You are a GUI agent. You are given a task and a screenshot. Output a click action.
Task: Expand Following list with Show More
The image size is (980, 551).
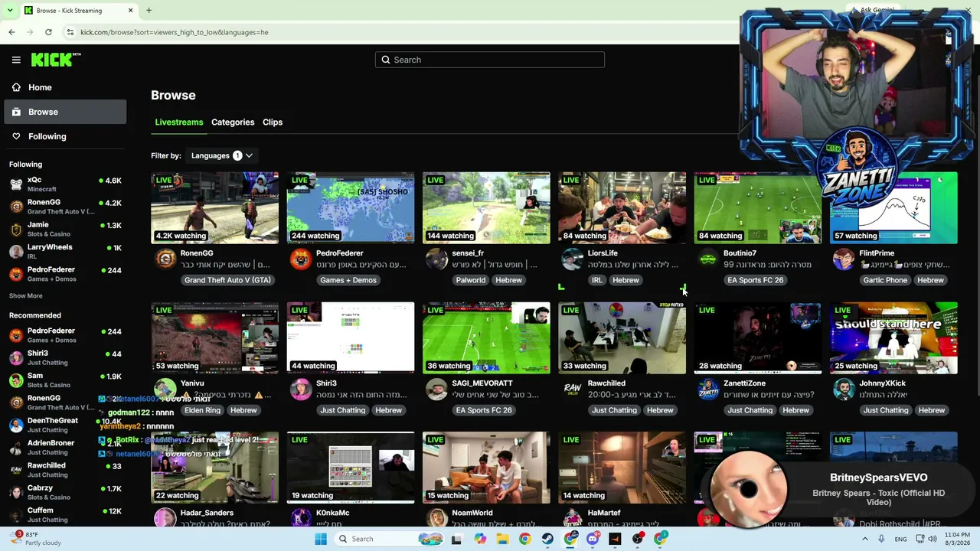click(x=26, y=295)
